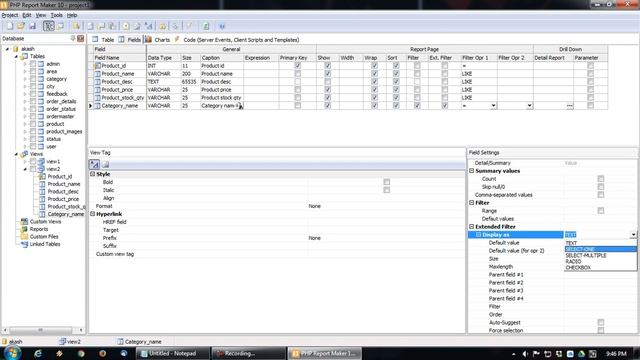Open Filter Opr 1 dropdown for Category_name
Viewport: 640px width, 360px height.
click(493, 106)
